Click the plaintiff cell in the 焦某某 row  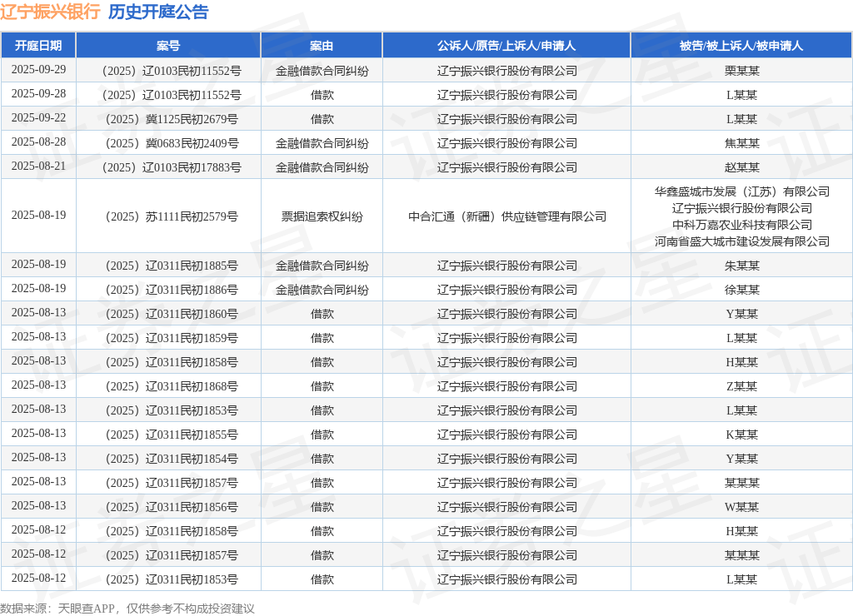[x=507, y=143]
